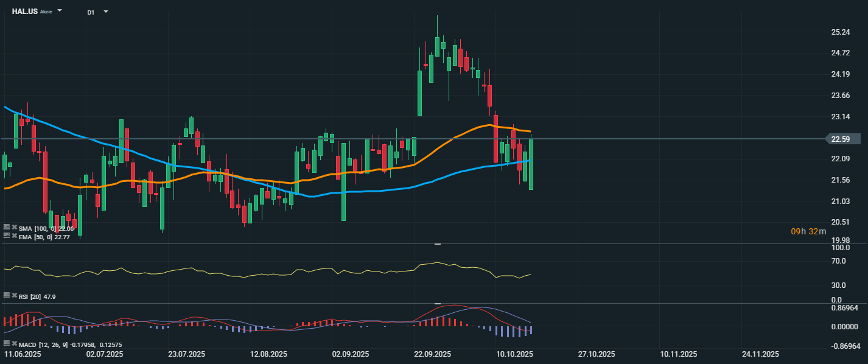Remove the EMA indicator
The width and height of the screenshot is (868, 364).
15,236
